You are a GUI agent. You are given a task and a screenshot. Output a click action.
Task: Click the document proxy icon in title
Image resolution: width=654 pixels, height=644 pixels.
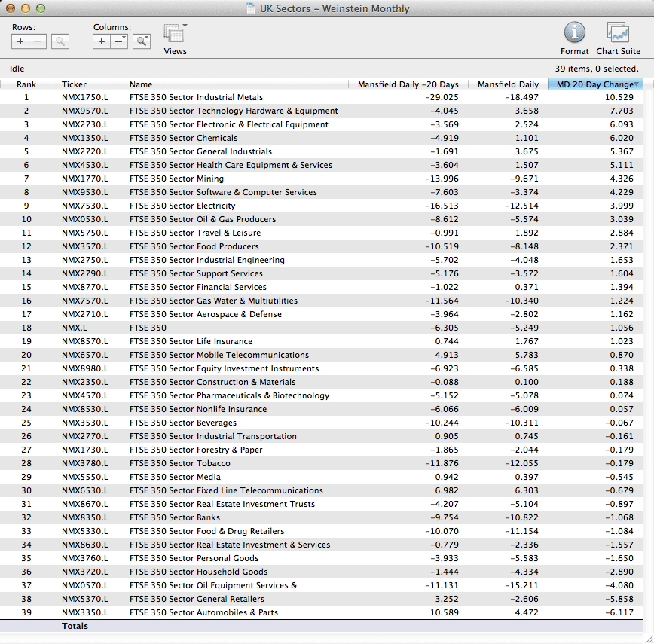click(x=251, y=9)
